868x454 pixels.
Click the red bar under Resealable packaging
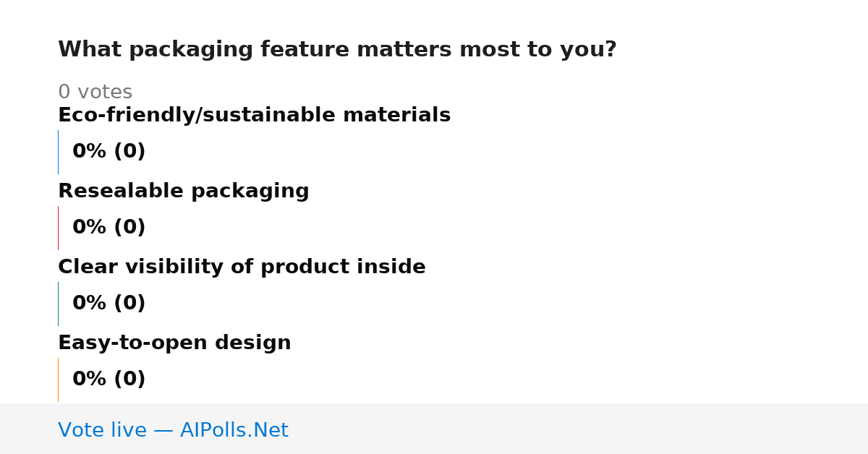pos(58,228)
